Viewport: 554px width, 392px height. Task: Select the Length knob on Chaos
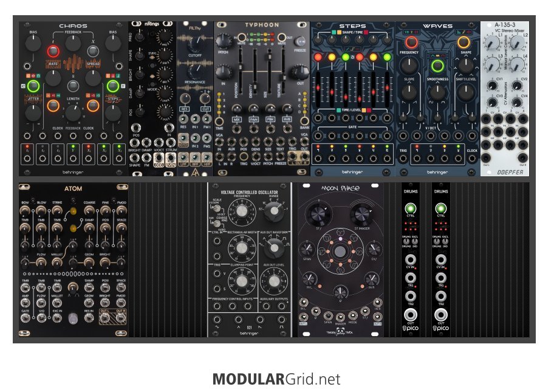73,113
